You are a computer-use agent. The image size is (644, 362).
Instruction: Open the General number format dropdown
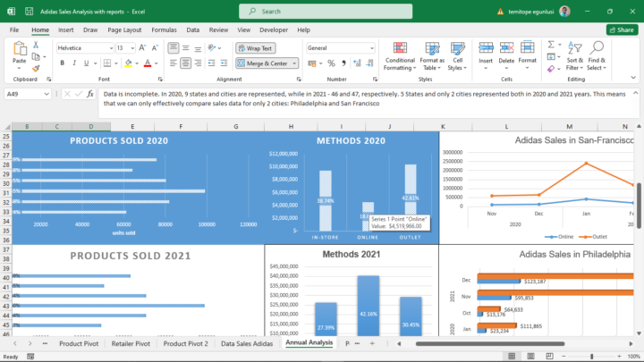(x=371, y=47)
